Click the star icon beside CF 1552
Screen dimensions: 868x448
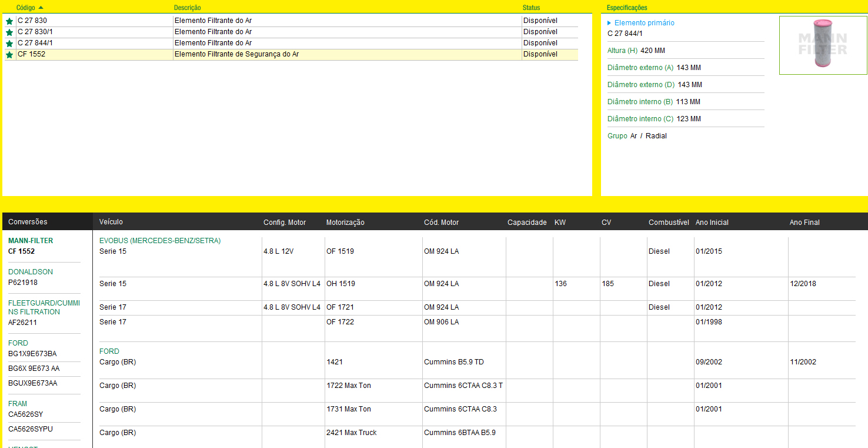9,55
